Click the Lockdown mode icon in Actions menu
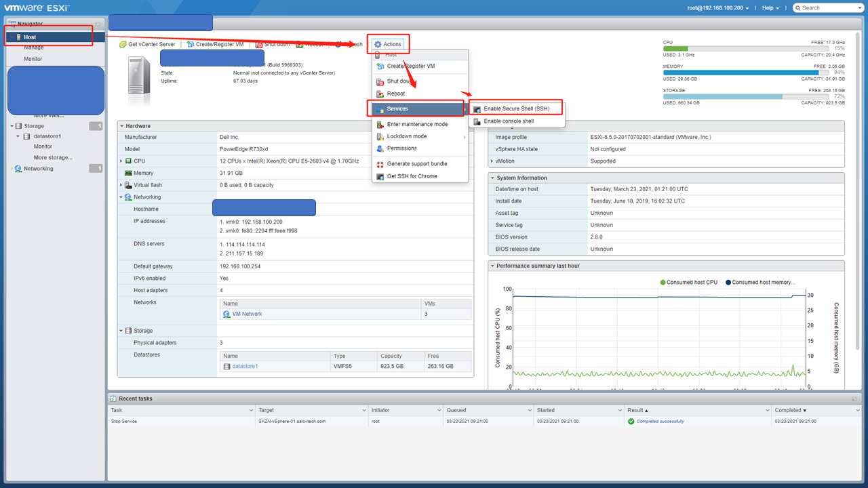The image size is (868, 488). pos(382,136)
